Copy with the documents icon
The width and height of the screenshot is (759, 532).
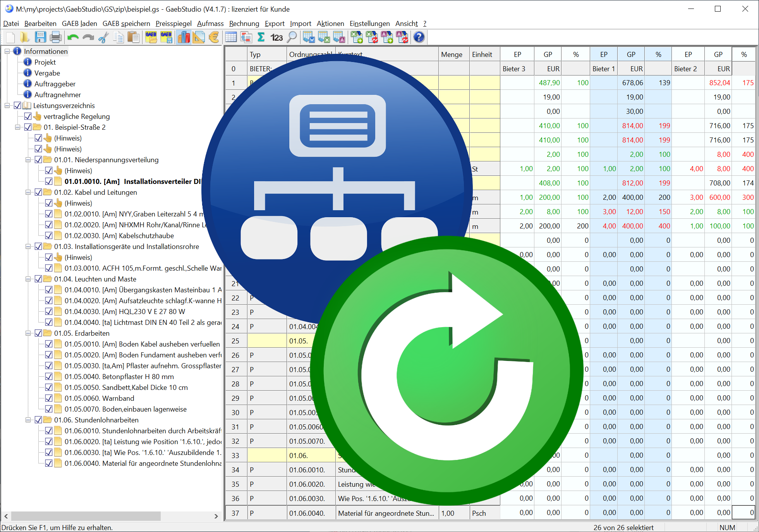(118, 38)
